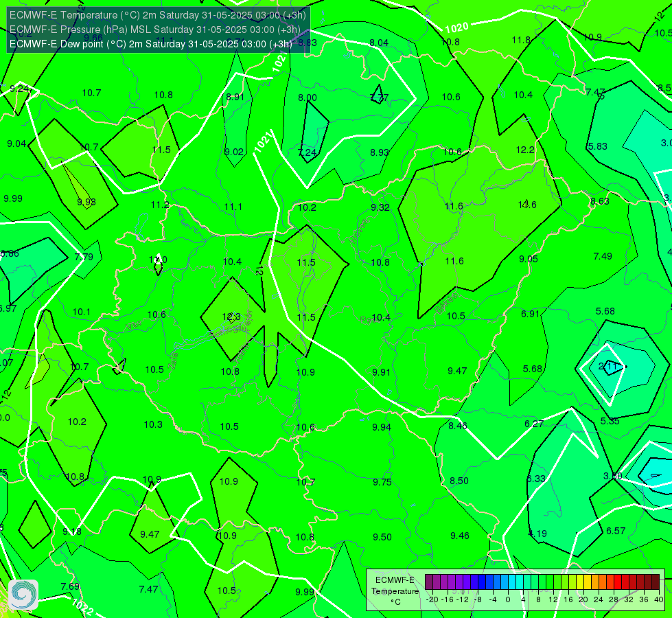
Task: Click the 8.93 temperature value
Action: pos(380,152)
